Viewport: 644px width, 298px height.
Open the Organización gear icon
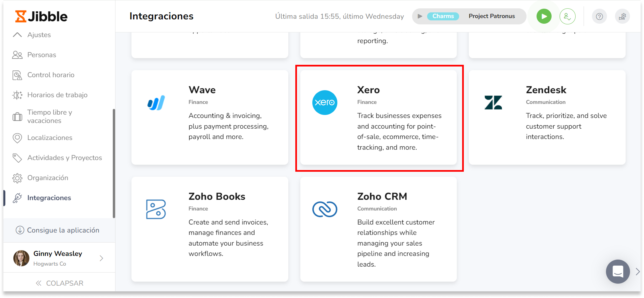17,178
